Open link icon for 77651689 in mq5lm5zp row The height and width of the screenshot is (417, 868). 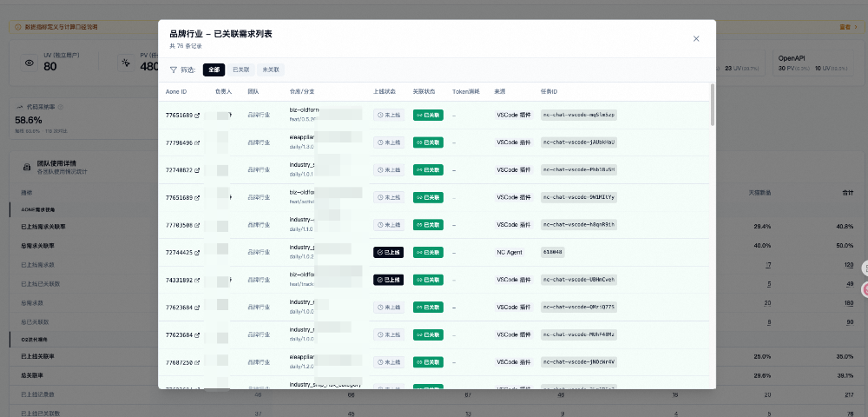coord(198,116)
